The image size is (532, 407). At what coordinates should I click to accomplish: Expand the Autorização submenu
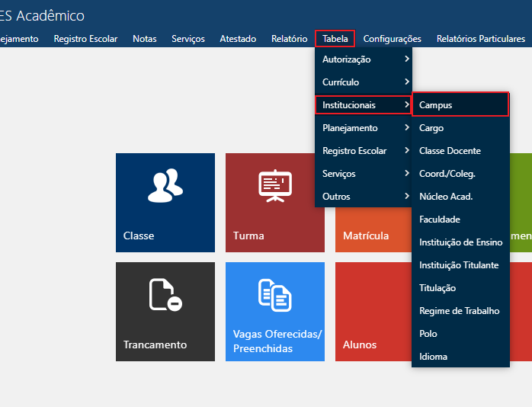(x=363, y=59)
